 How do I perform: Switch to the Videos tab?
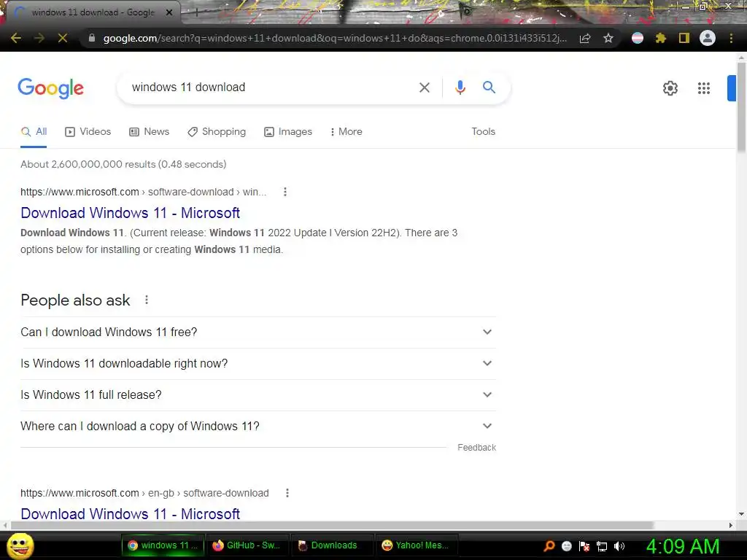click(x=88, y=131)
